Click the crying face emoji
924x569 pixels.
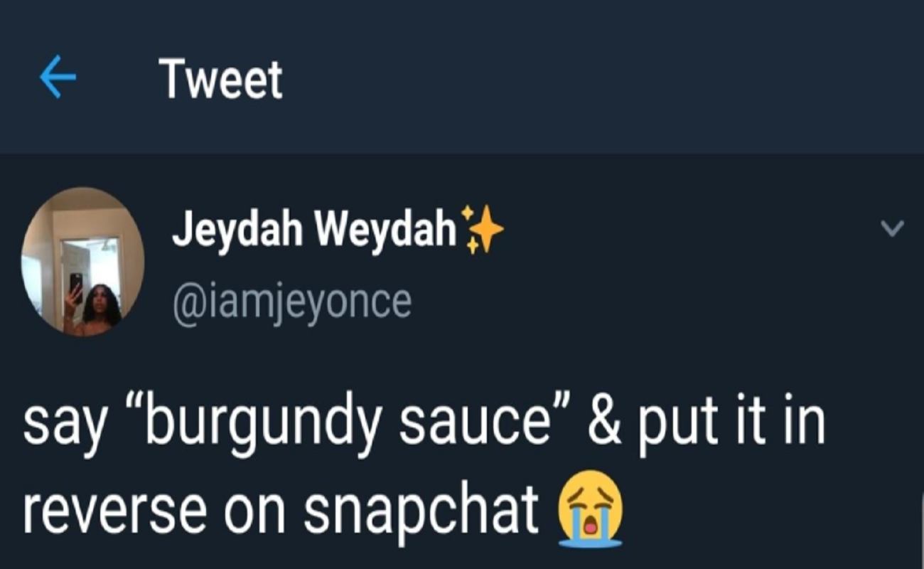tap(590, 508)
